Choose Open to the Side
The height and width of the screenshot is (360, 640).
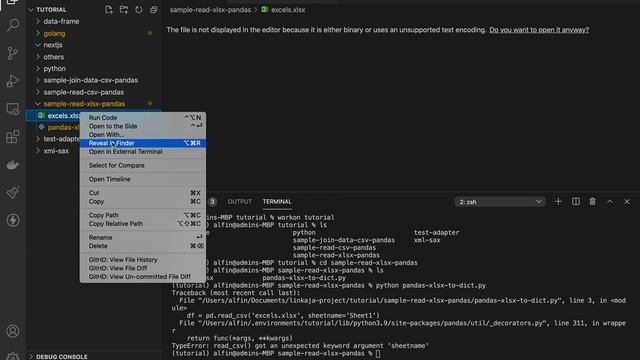(x=143, y=126)
